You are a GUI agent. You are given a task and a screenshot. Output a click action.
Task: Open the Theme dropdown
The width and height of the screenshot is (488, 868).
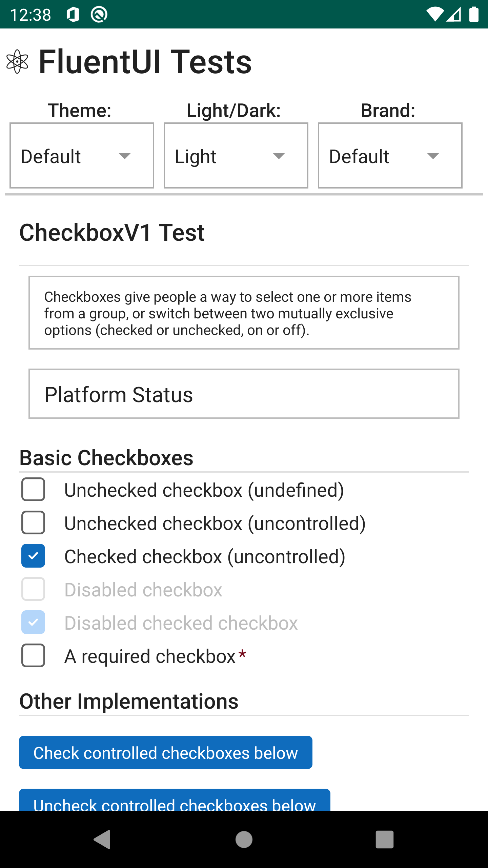click(82, 155)
